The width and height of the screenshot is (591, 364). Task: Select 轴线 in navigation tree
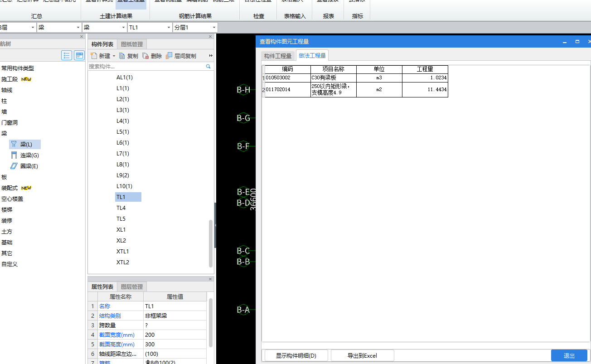[x=7, y=90]
